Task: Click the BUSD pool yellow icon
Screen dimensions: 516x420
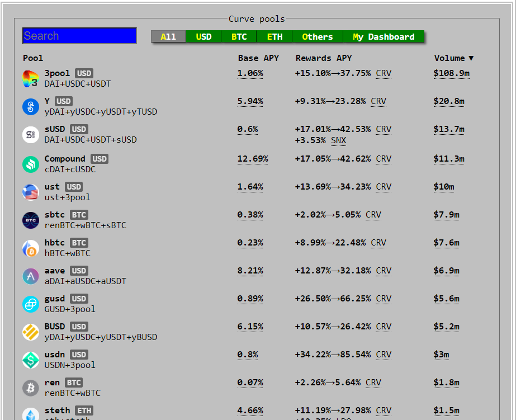Action: [x=31, y=332]
